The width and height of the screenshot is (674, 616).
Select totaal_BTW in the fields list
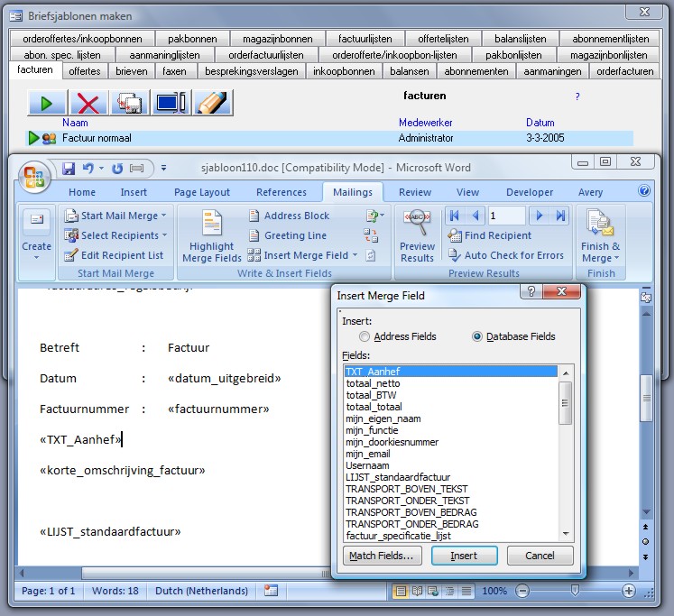click(x=373, y=395)
